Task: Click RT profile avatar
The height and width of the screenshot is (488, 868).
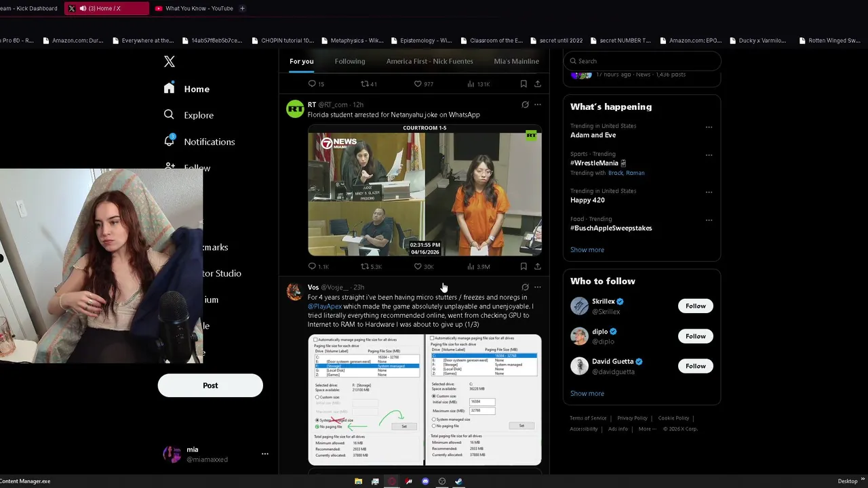Action: point(295,109)
